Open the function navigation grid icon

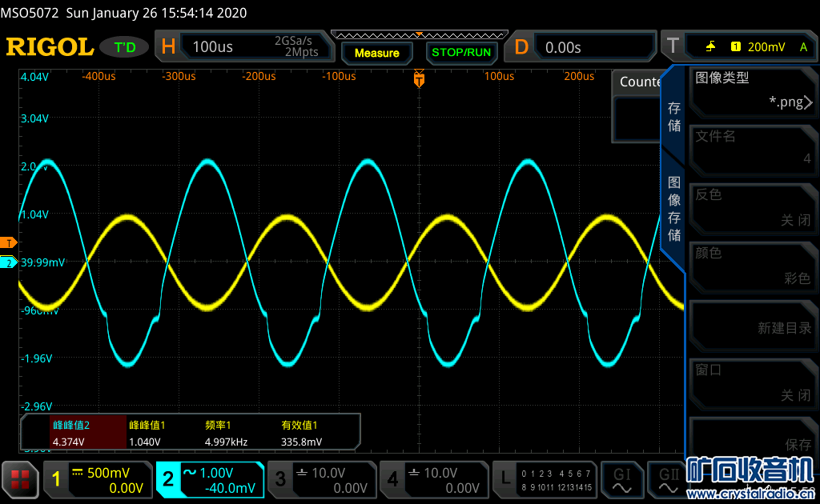[20, 479]
